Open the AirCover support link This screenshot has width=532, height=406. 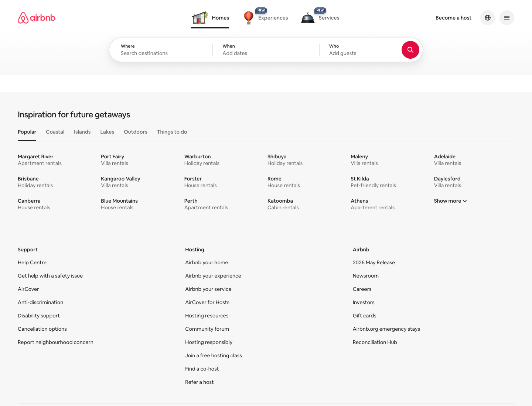(x=28, y=289)
